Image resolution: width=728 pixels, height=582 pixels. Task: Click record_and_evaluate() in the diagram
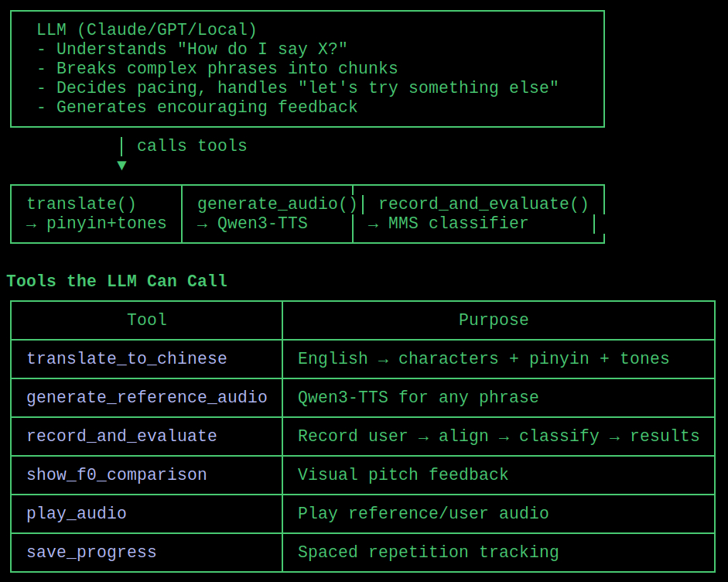click(484, 204)
